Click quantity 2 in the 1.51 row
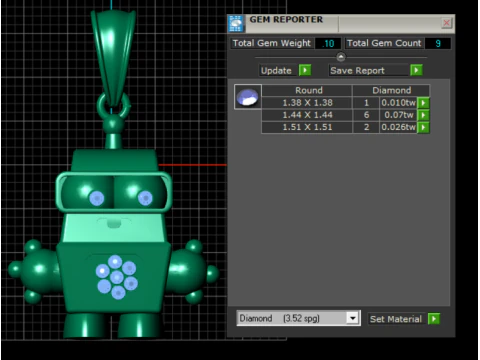 tap(366, 127)
